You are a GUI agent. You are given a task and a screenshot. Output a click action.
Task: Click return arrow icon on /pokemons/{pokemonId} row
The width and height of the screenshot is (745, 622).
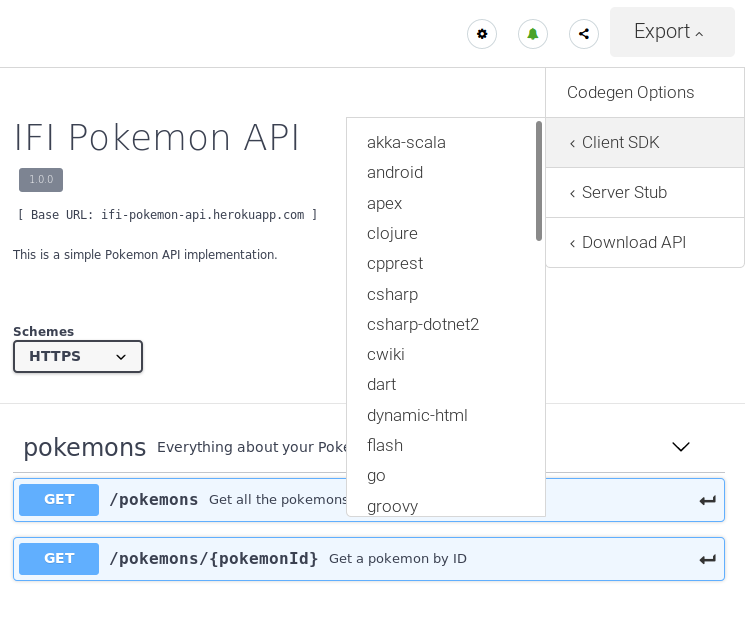(x=708, y=559)
